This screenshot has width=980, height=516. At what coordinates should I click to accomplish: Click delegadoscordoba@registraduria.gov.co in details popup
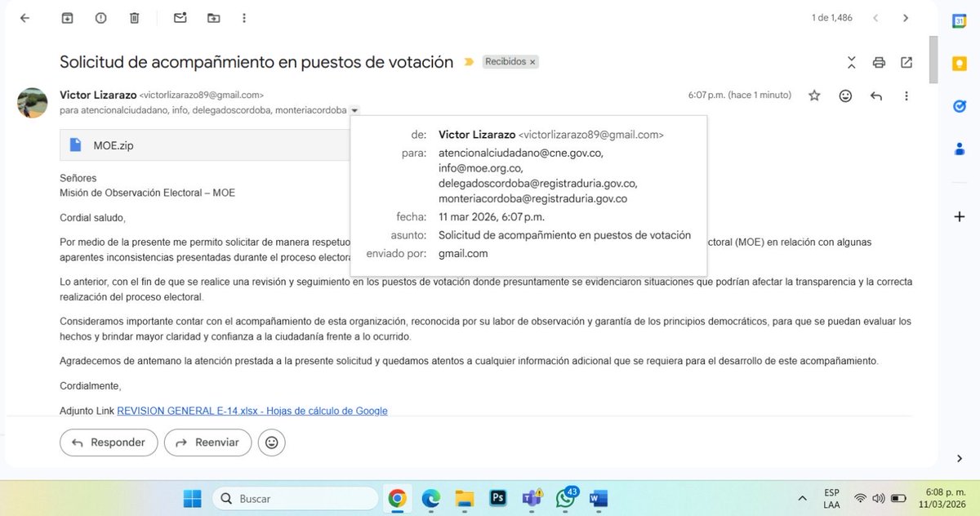[x=537, y=184]
